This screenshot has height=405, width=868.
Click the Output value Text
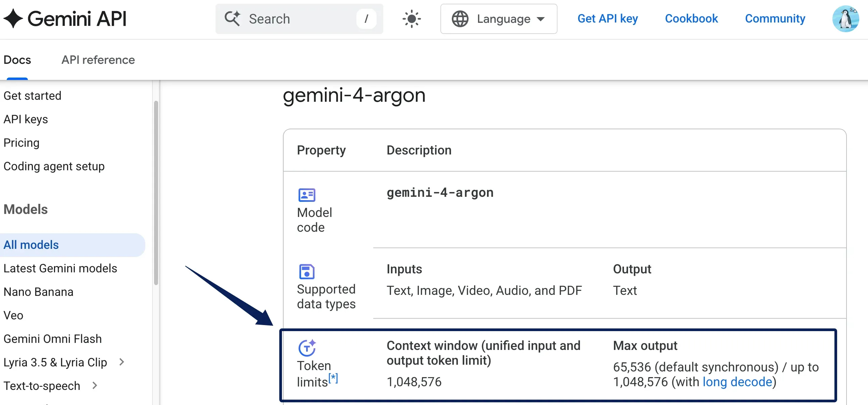pos(625,291)
